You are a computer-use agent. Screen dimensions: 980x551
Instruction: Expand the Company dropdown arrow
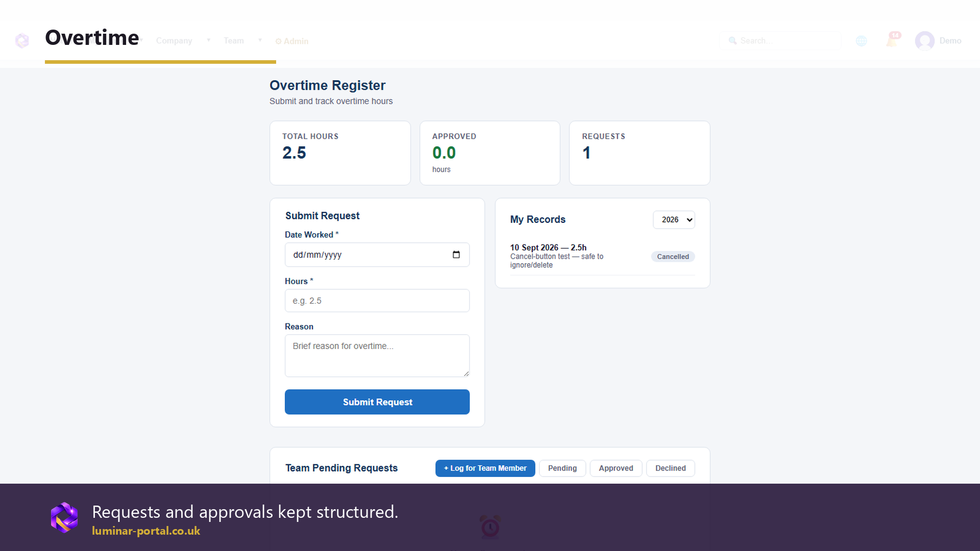tap(208, 40)
